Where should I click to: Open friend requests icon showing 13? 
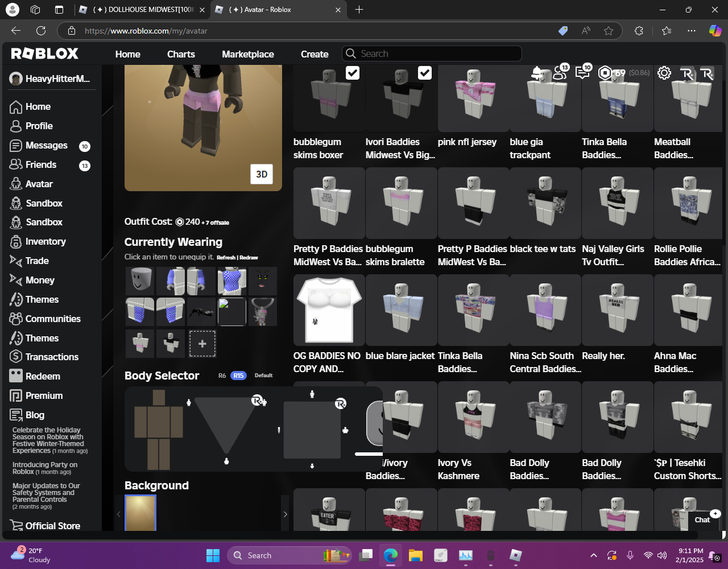tap(560, 72)
